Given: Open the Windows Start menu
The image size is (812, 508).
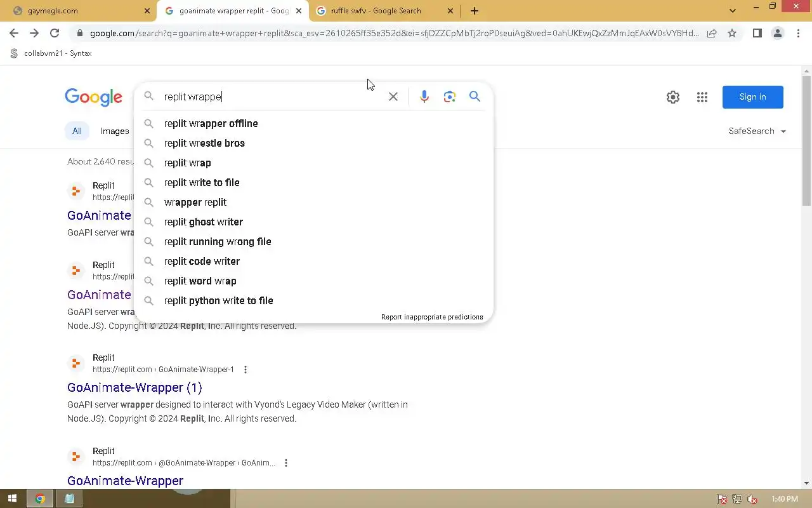Looking at the screenshot, I should click(12, 499).
